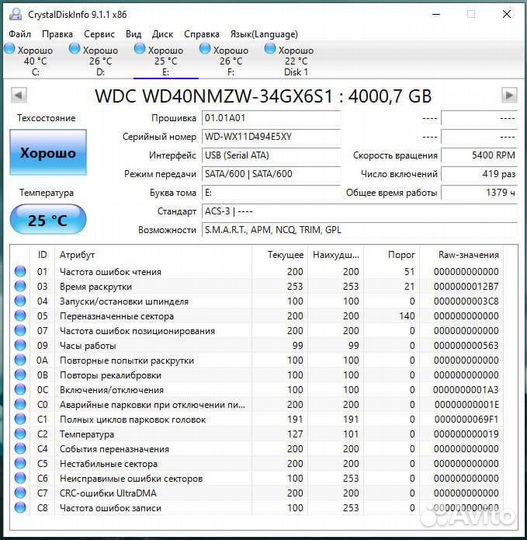Minimize the CrystalDiskInfo window
Screen dimensions: 527x540
(436, 14)
